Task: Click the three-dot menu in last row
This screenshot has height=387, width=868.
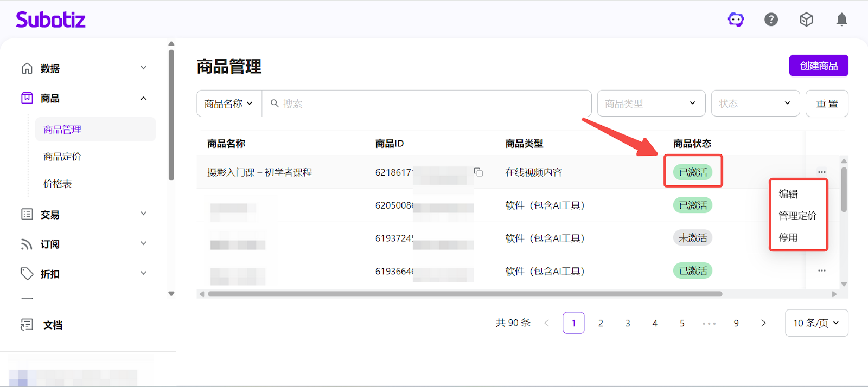Action: 821,270
